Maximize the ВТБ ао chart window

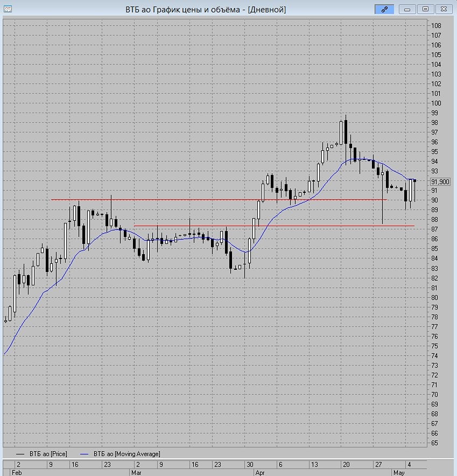[425, 9]
